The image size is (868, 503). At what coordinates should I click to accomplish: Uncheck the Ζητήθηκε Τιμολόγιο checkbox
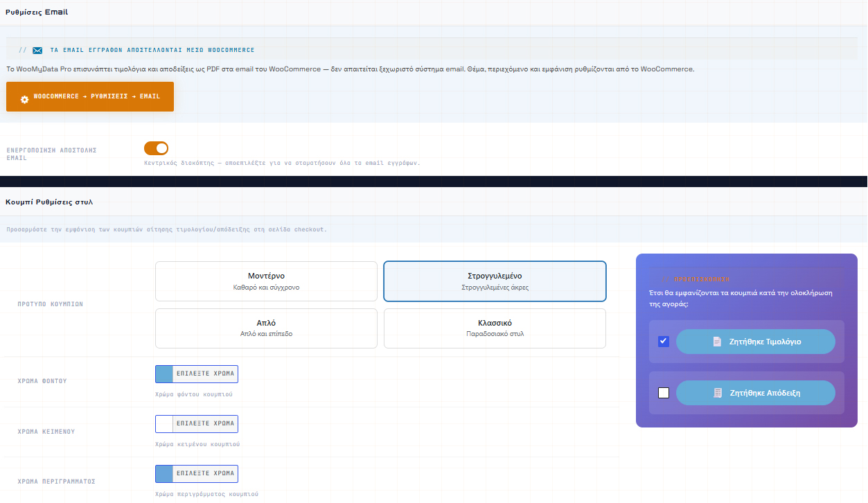pos(664,342)
